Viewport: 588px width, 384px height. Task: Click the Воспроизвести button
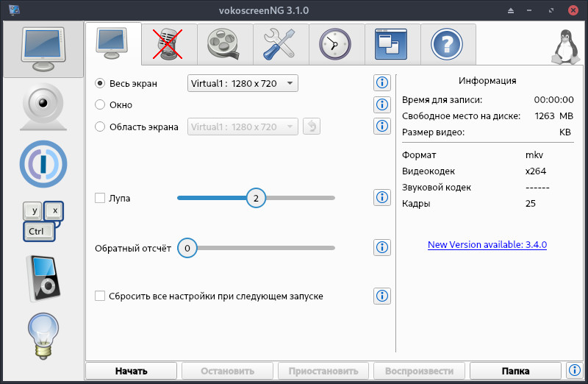coord(419,371)
